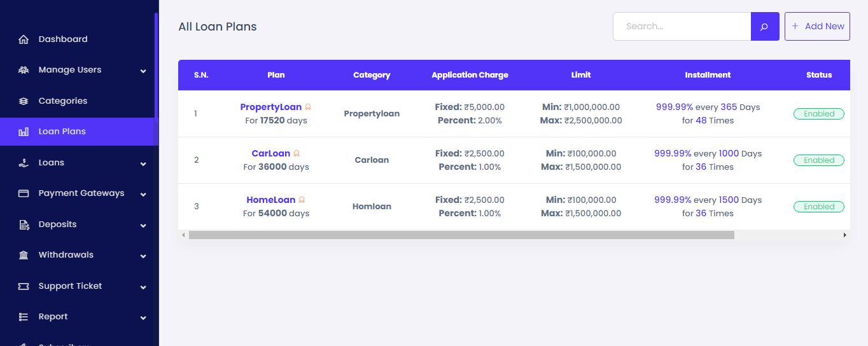Expand the Loans submenu chevron
Viewport: 868px width, 346px height.
coord(143,163)
